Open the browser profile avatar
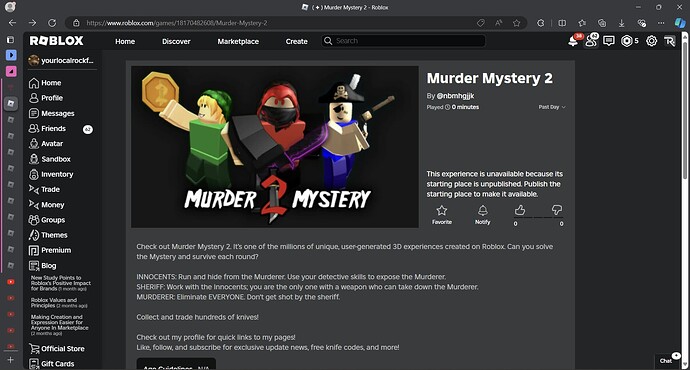 (10, 7)
